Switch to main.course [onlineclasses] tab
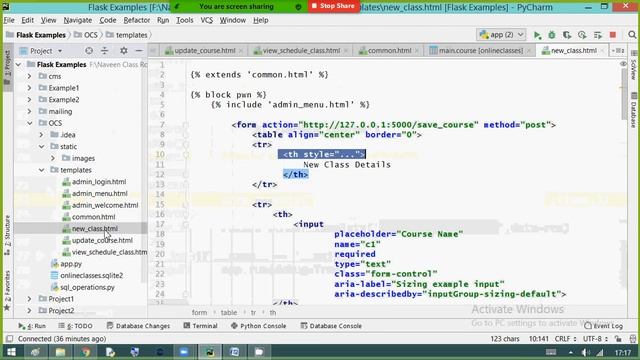Image resolution: width=640 pixels, height=360 pixels. (x=481, y=51)
